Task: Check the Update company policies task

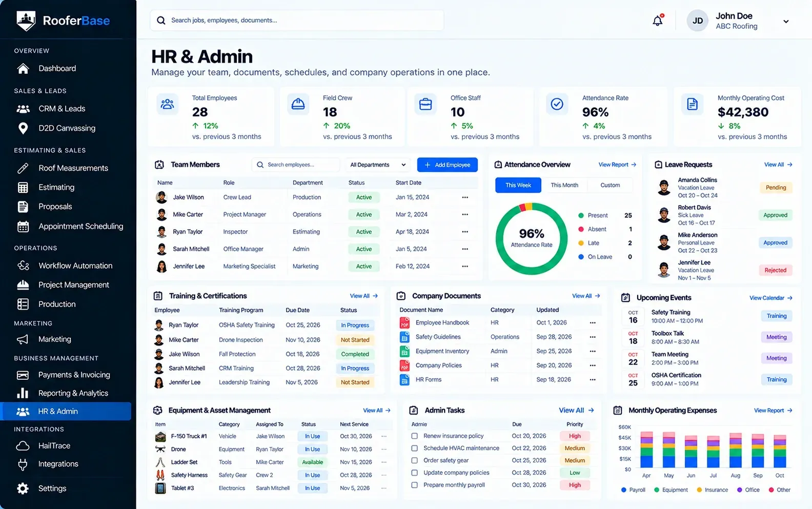Action: click(x=415, y=473)
